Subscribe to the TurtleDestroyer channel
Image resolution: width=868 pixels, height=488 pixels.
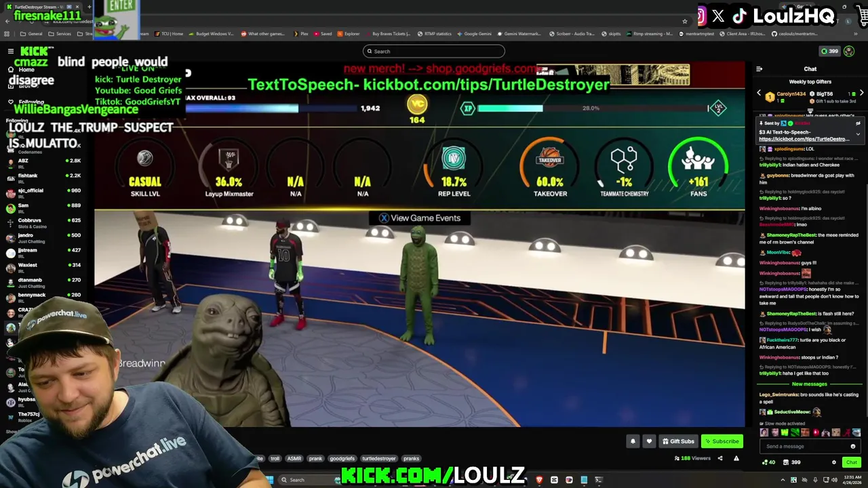(722, 441)
